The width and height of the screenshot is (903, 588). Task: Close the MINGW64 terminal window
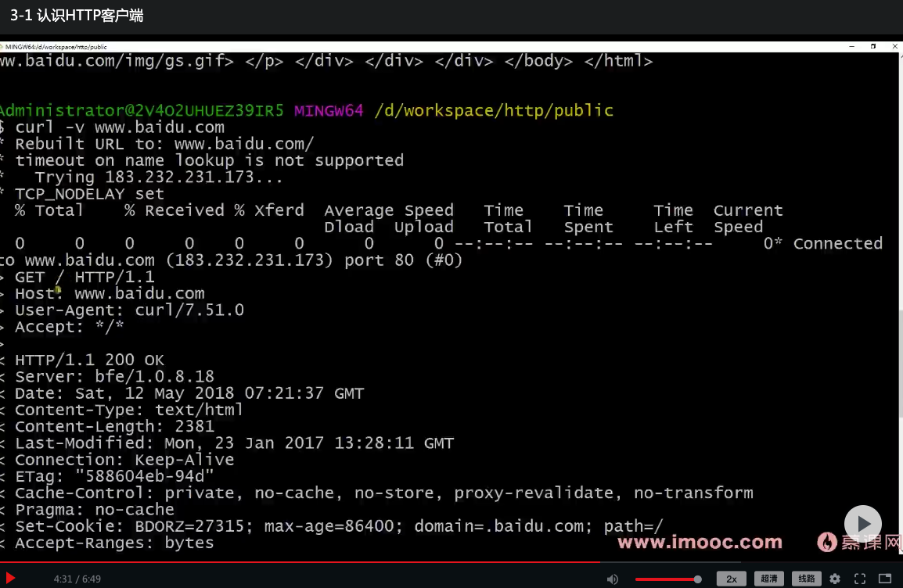895,47
